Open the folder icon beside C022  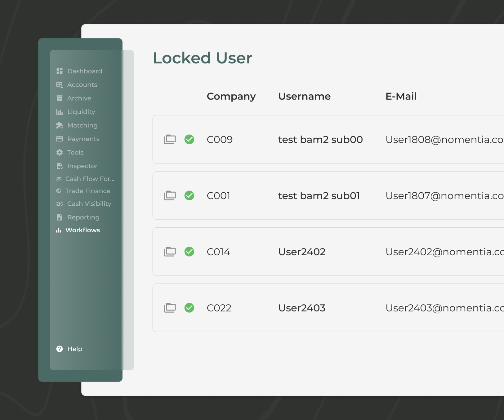click(x=170, y=308)
